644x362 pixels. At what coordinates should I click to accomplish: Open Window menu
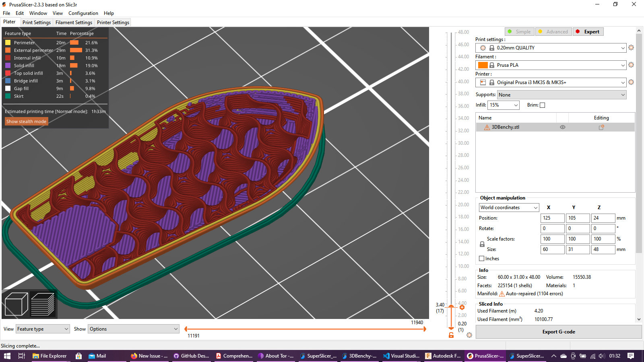point(38,13)
